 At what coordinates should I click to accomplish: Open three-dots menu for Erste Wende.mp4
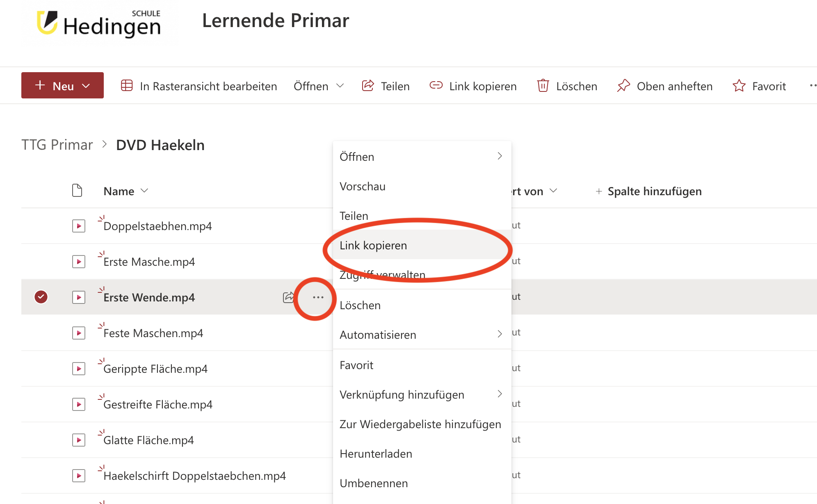(x=318, y=297)
